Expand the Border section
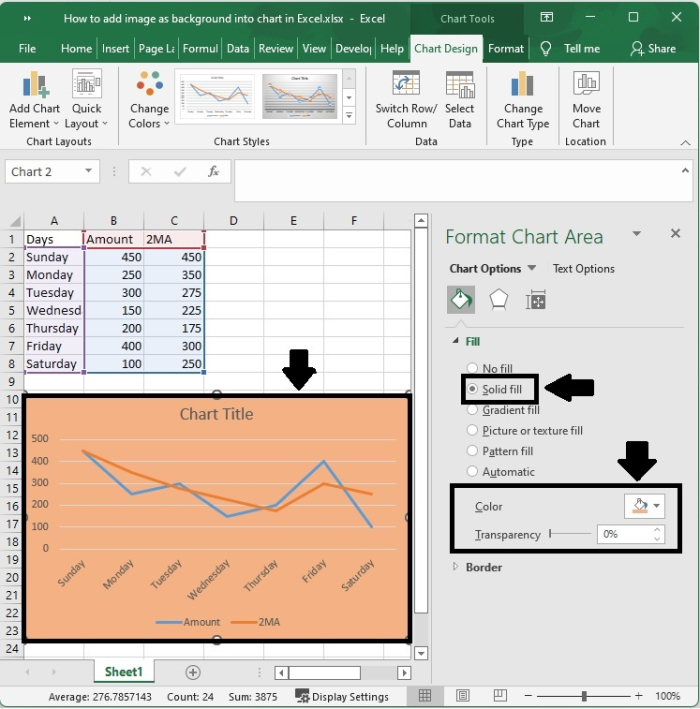 (x=456, y=567)
